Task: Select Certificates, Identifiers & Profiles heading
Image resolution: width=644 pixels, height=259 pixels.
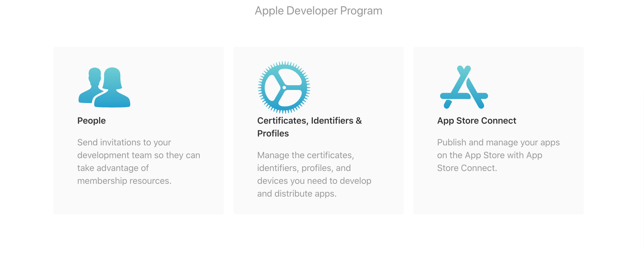Action: point(309,127)
